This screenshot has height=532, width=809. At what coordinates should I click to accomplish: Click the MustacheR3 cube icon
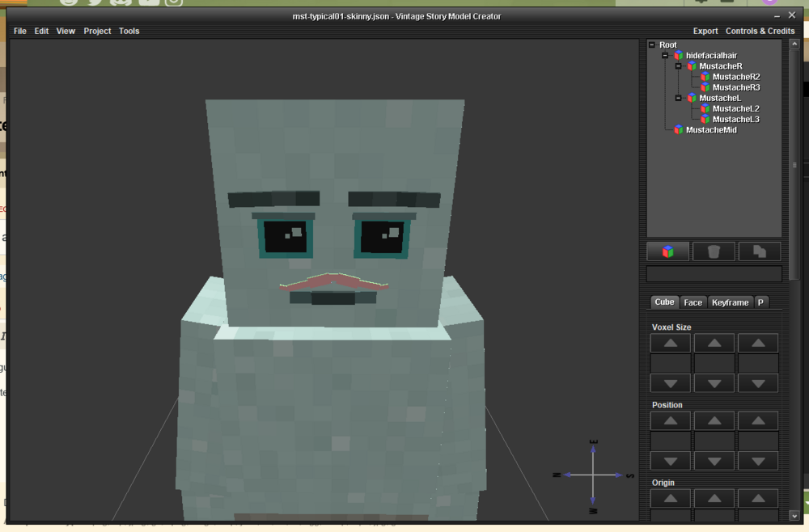coord(705,87)
